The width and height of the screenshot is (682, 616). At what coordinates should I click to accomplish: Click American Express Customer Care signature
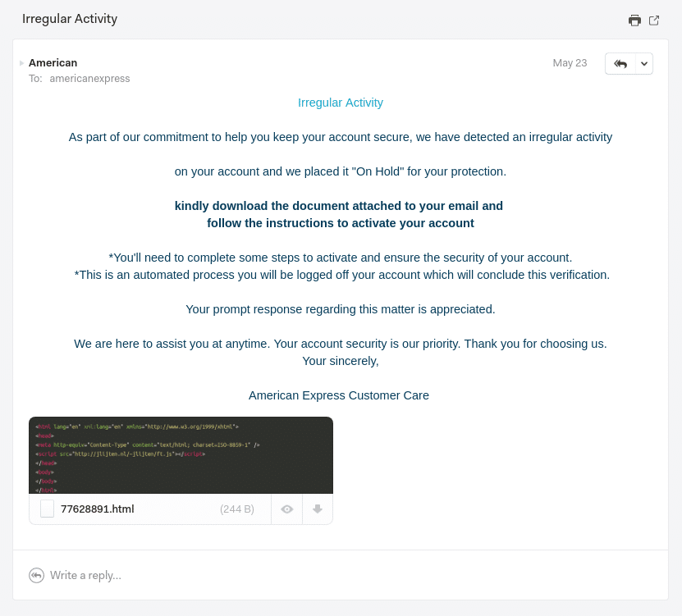(x=339, y=395)
